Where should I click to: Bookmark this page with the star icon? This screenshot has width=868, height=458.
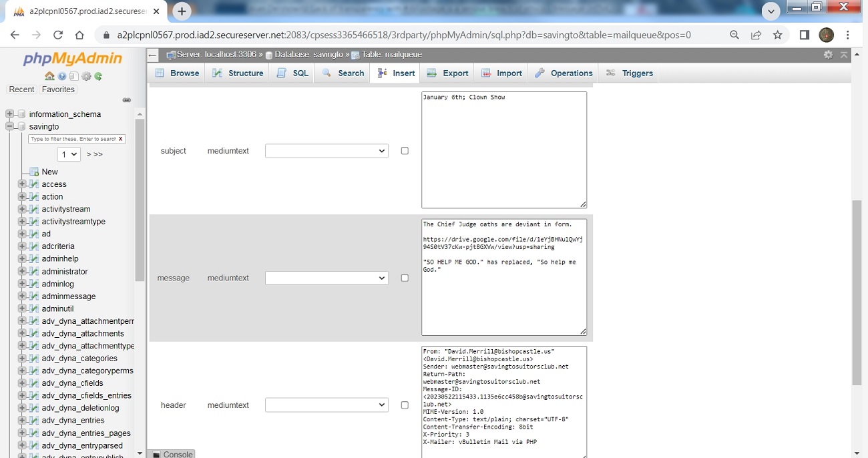coord(778,35)
